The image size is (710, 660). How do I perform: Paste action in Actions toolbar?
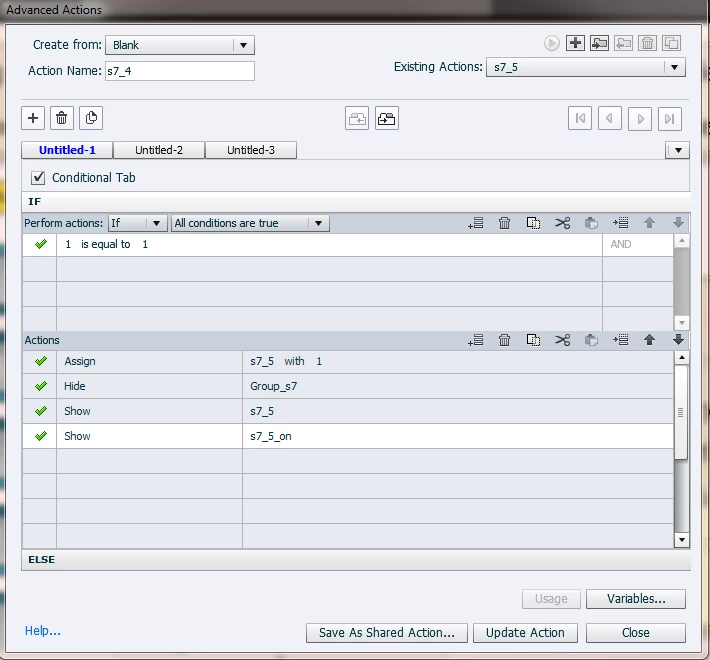click(x=591, y=340)
